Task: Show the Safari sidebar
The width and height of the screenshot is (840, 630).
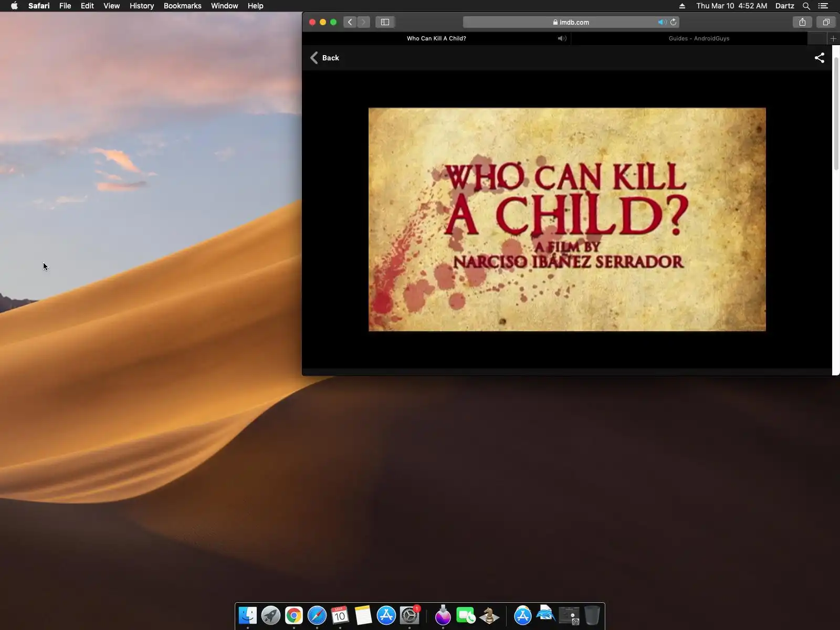Action: click(x=385, y=22)
